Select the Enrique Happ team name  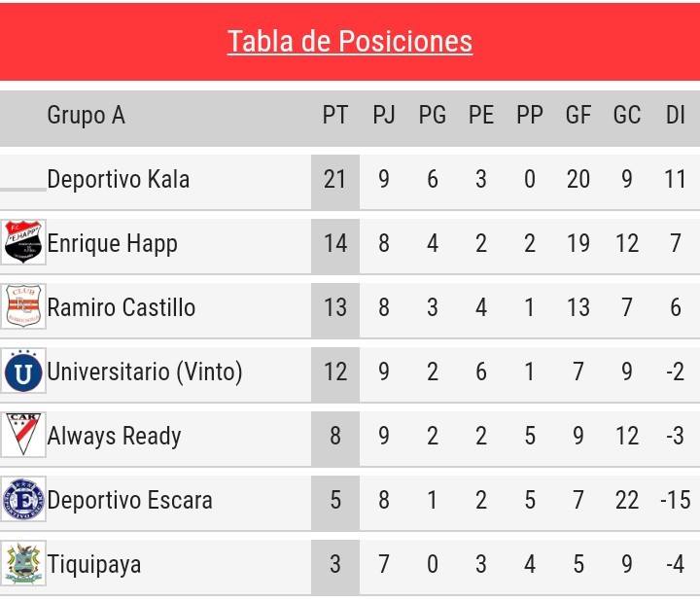(x=112, y=244)
